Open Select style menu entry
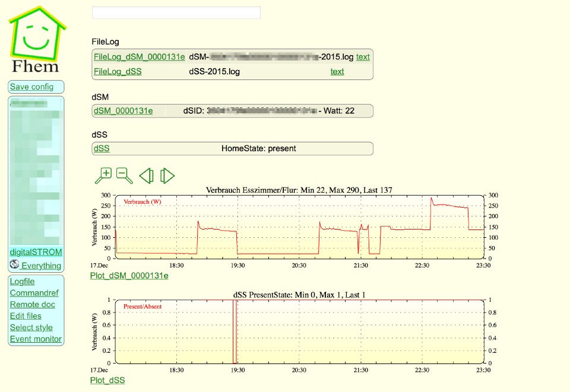 tap(31, 327)
